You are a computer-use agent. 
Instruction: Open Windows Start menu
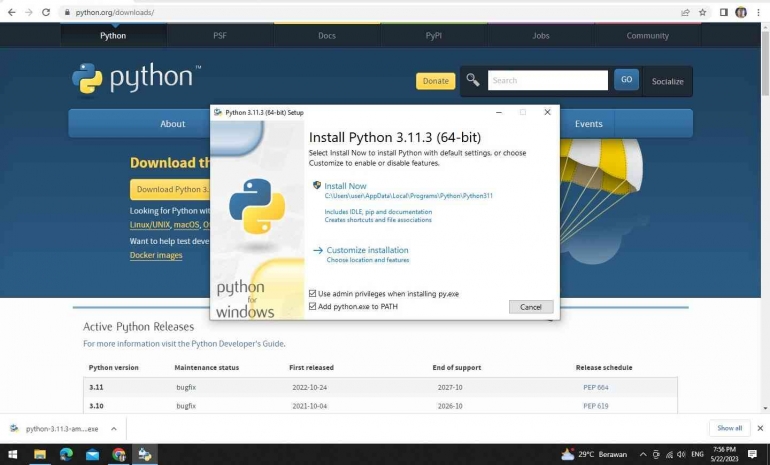click(12, 454)
